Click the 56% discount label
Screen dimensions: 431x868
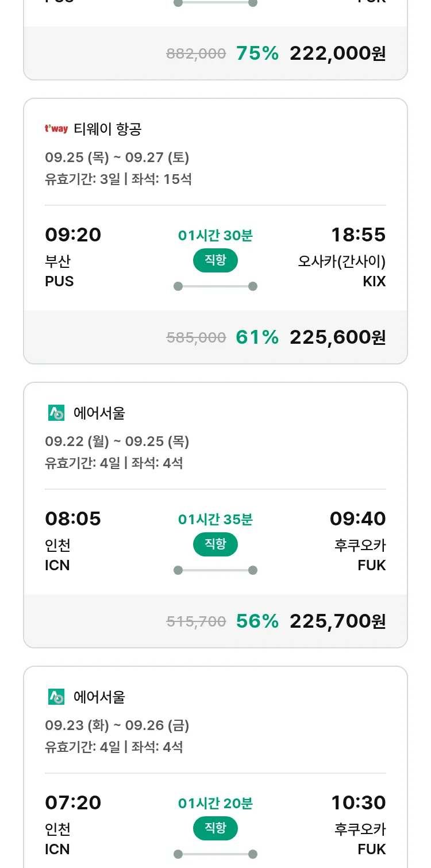257,621
